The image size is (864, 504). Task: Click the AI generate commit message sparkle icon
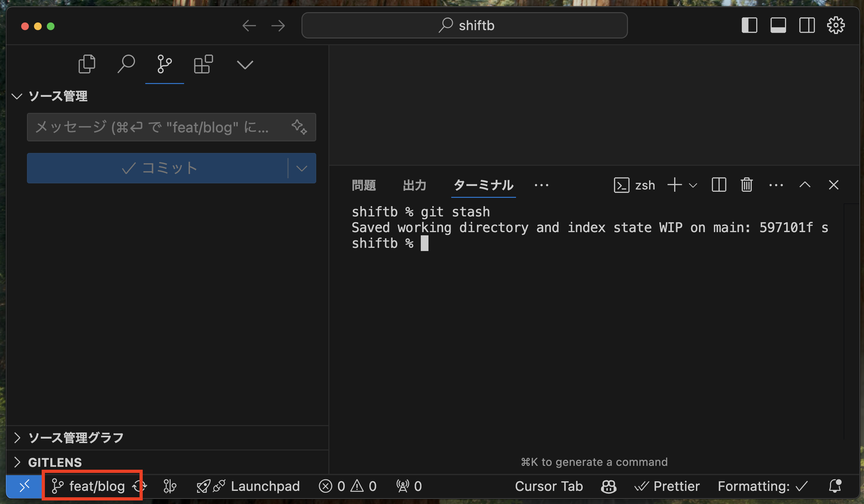[x=299, y=127]
